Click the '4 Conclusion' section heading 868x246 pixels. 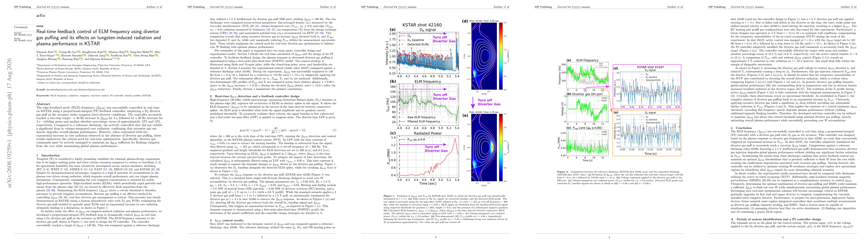741,128
